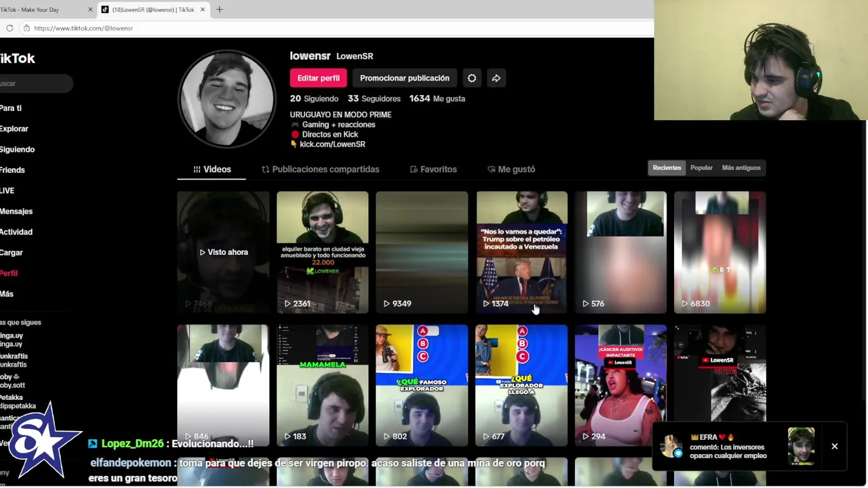Select Perfil in sidebar
The height and width of the screenshot is (488, 868).
(9, 273)
